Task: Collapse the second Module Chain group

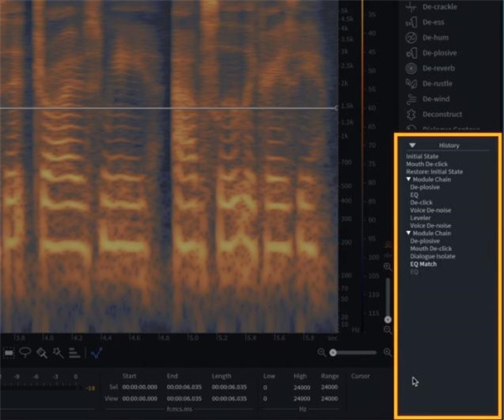Action: pos(408,233)
